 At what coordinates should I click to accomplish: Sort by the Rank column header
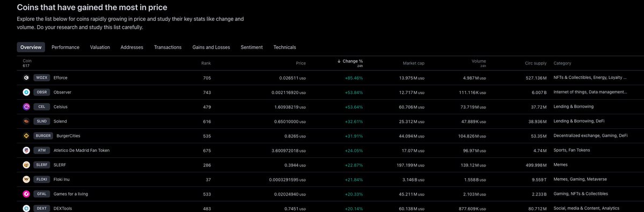(x=206, y=63)
